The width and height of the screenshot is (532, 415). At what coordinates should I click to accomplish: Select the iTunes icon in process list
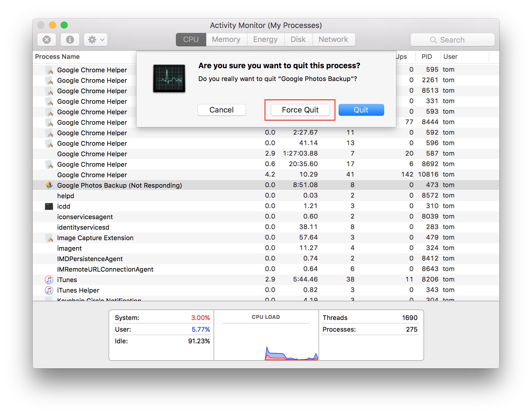48,279
